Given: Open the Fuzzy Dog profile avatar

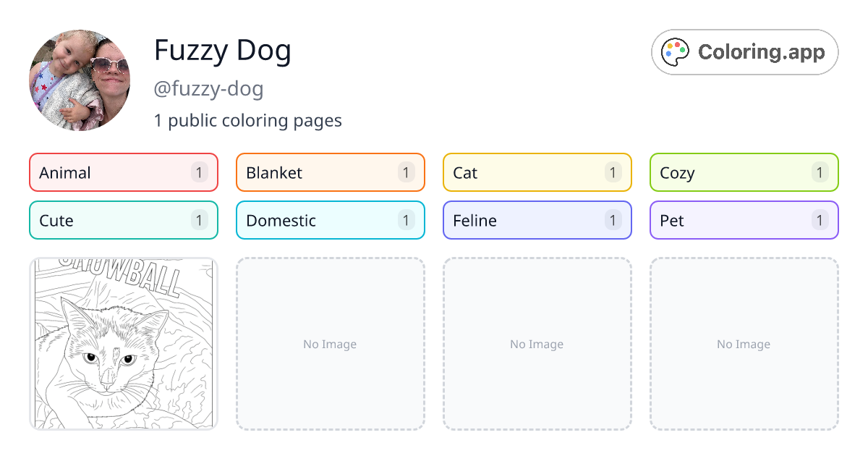Looking at the screenshot, I should tap(80, 80).
